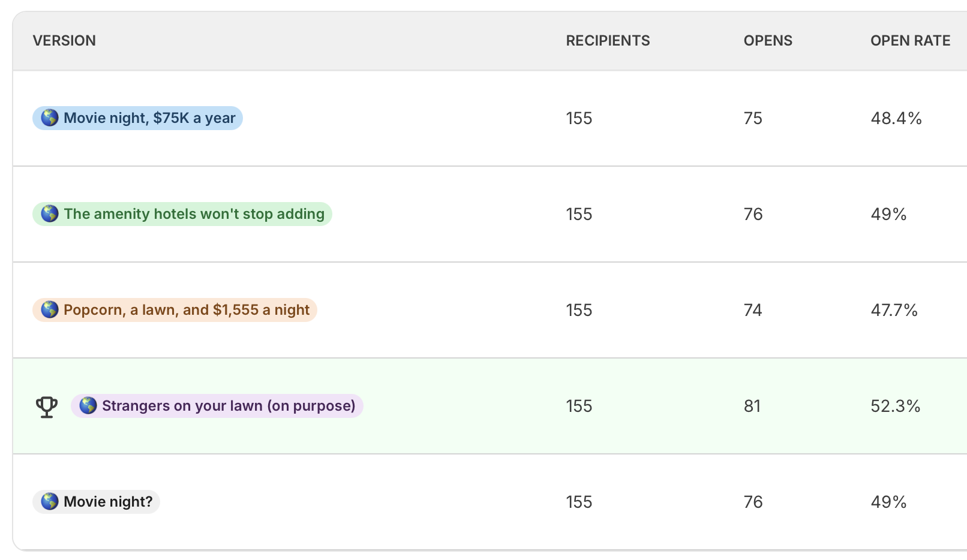Click the trophy winner icon
Viewport: 967px width, 560px height.
point(46,407)
